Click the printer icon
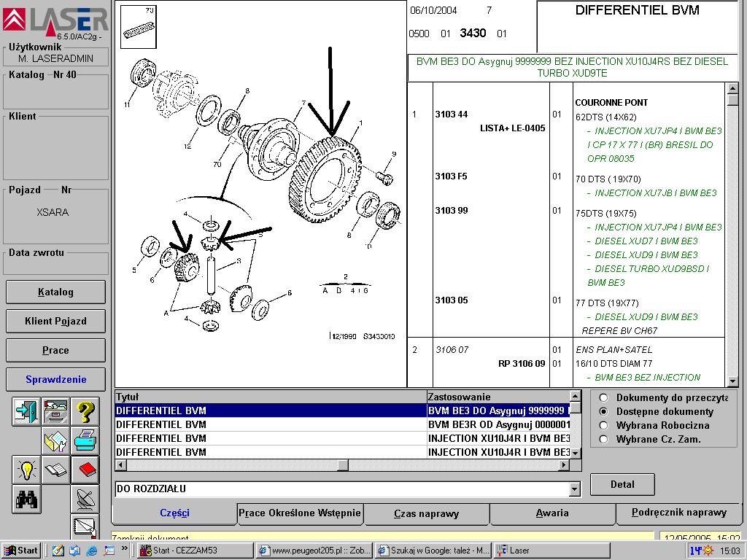 [x=85, y=440]
